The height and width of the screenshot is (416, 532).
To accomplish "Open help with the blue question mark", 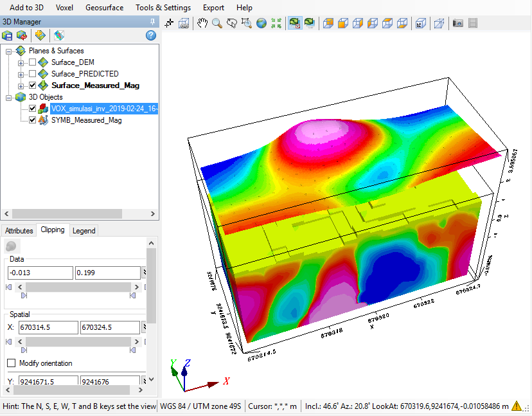I will click(151, 35).
